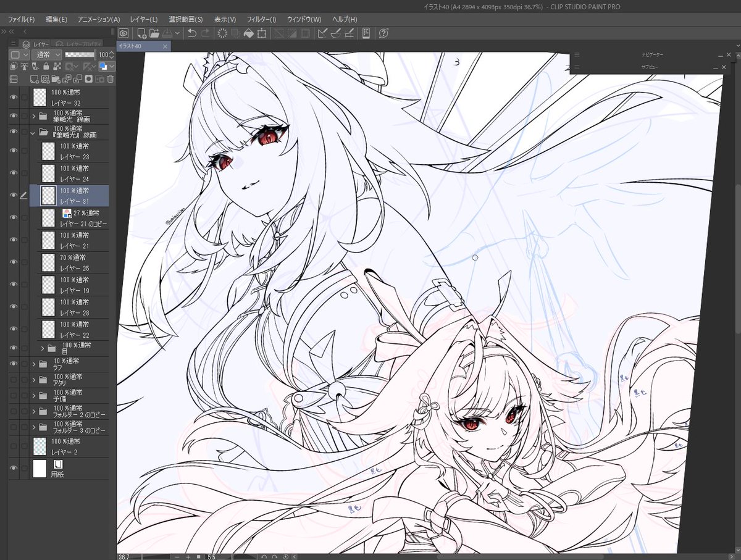Image resolution: width=741 pixels, height=560 pixels.
Task: Expand the アタリ folder
Action: 33,380
